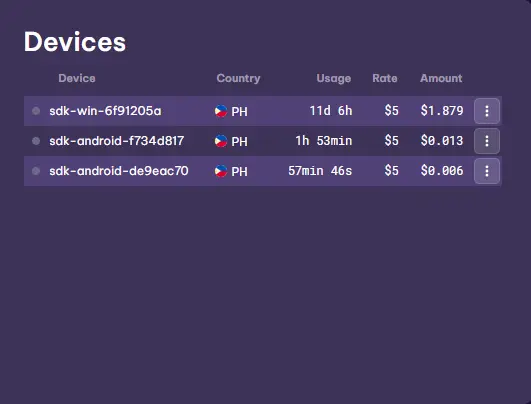The height and width of the screenshot is (404, 531).
Task: Click Philippines flag in sdk-android-de9eac70 row
Action: (221, 171)
